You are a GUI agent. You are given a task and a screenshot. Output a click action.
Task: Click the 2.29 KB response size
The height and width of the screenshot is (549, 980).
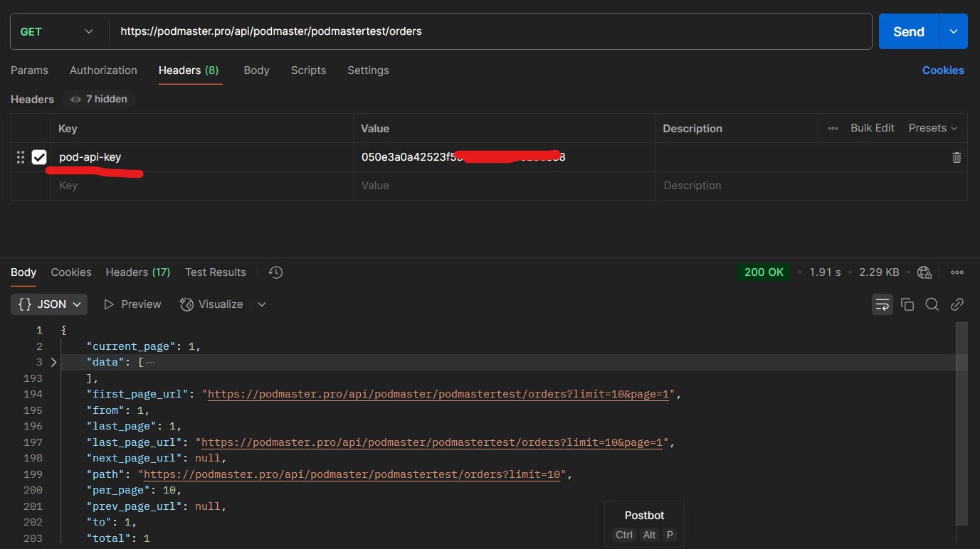point(879,272)
